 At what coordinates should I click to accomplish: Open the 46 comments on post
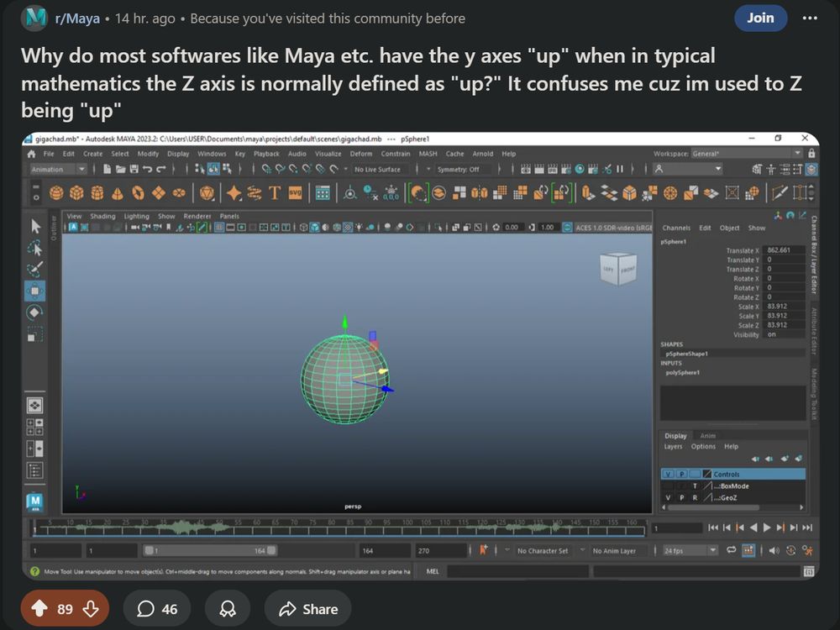tap(157, 609)
